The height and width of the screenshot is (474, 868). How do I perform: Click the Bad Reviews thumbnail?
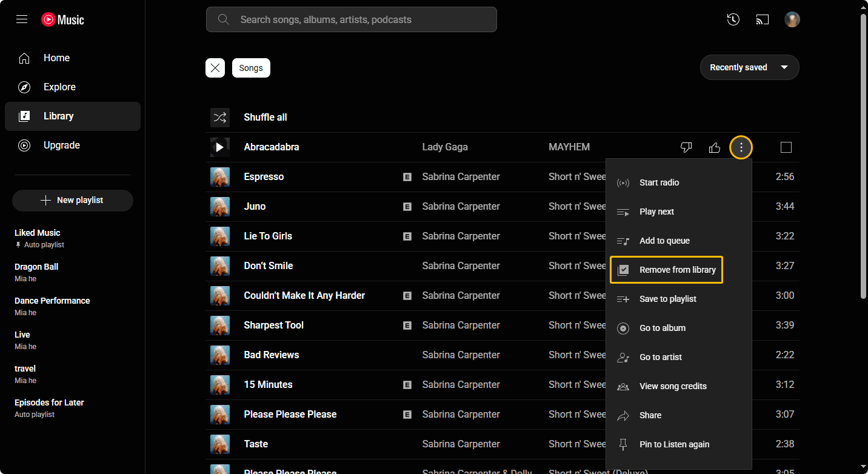click(x=220, y=355)
